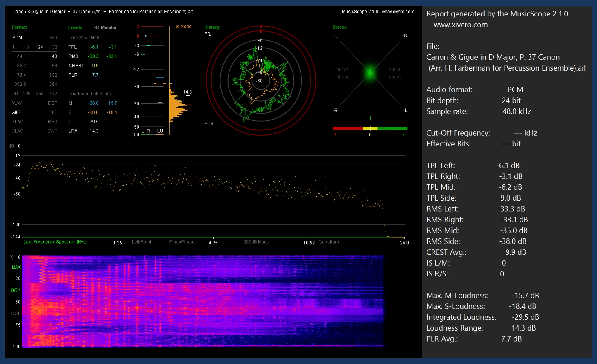The image size is (597, 364).
Task: Select the Levels tab
Action: (x=75, y=27)
